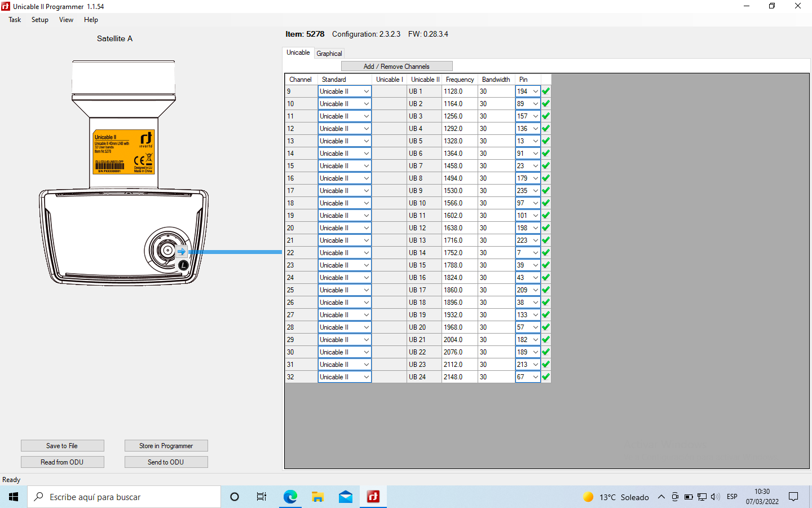812x508 pixels.
Task: Open Pin dropdown for UB 5 row
Action: coord(535,141)
